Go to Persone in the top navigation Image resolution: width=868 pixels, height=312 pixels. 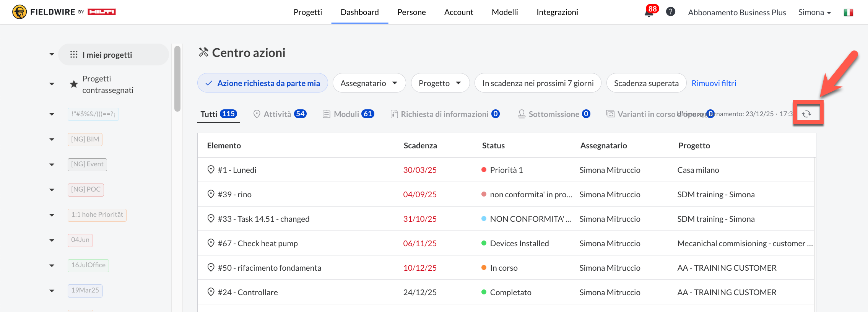[x=411, y=12]
